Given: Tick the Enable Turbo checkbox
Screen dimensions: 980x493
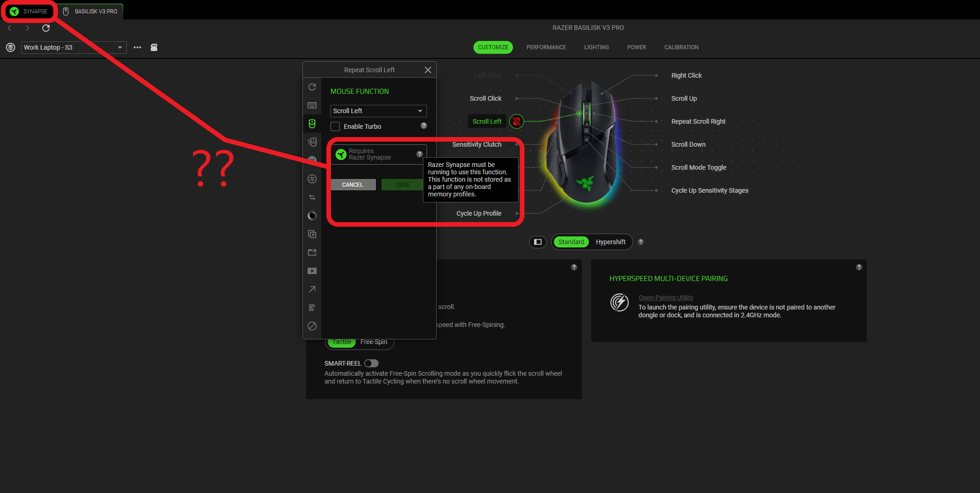Looking at the screenshot, I should (x=335, y=126).
